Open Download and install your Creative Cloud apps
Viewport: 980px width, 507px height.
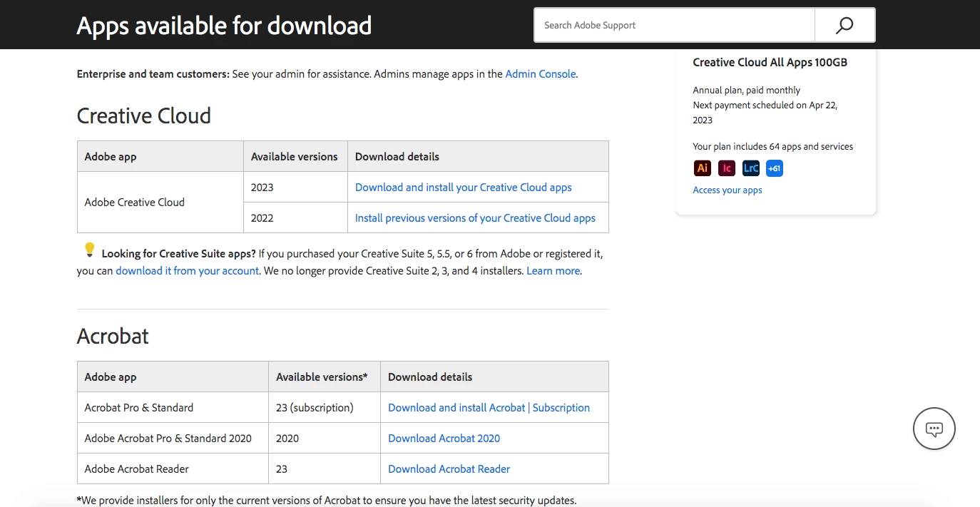(x=464, y=187)
